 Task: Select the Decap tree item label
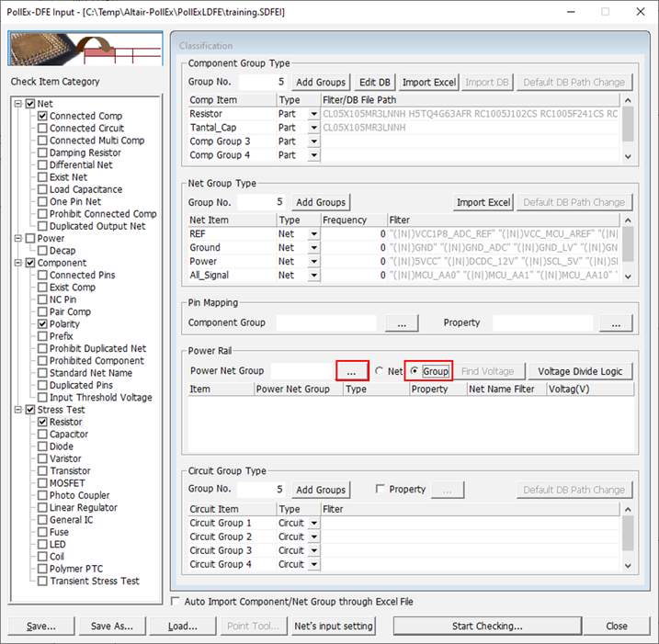tap(62, 251)
